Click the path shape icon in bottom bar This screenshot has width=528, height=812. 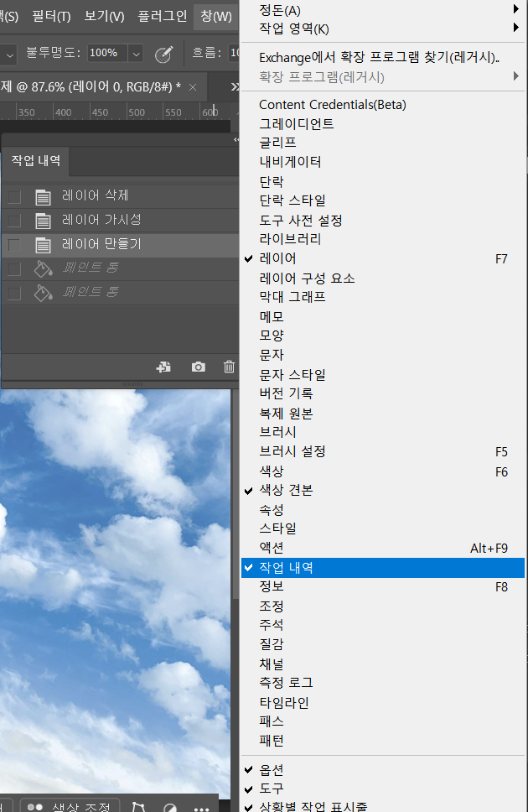(x=137, y=807)
